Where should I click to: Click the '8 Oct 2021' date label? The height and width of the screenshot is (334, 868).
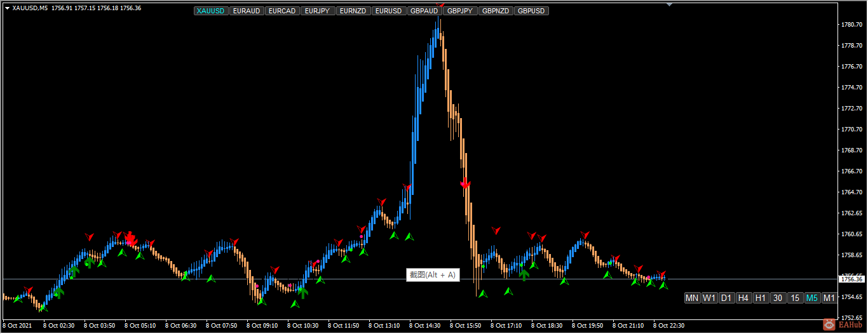(17, 326)
